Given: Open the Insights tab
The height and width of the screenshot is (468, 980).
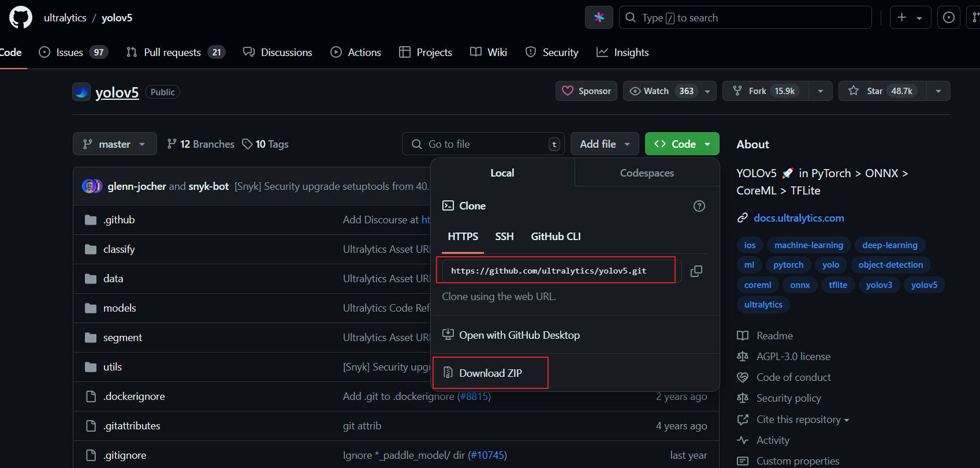Looking at the screenshot, I should [x=623, y=52].
